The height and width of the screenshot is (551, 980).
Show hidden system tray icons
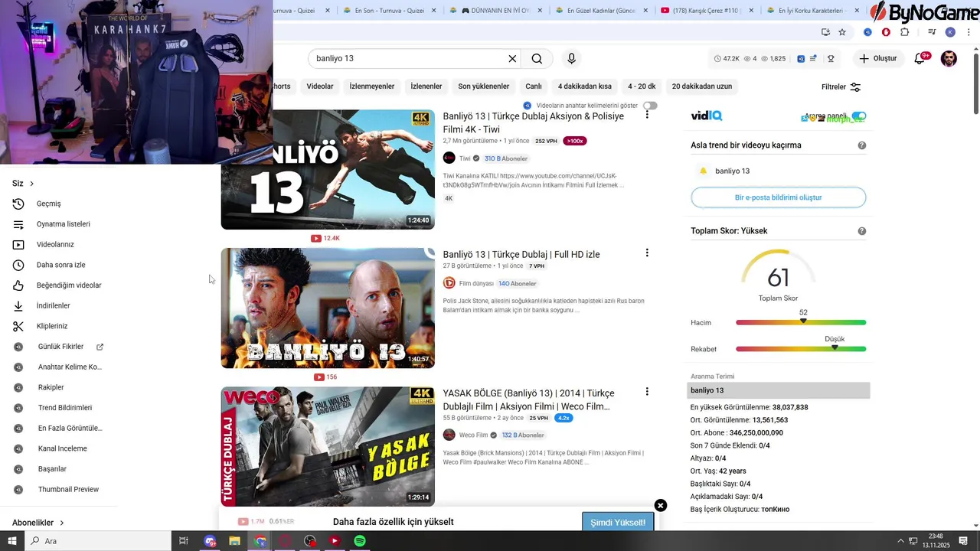pos(900,541)
